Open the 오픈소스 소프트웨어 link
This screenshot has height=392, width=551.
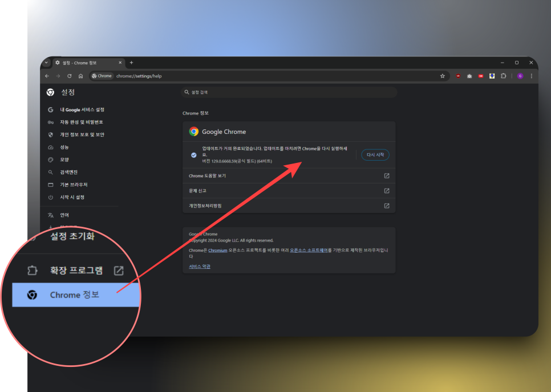(x=309, y=250)
